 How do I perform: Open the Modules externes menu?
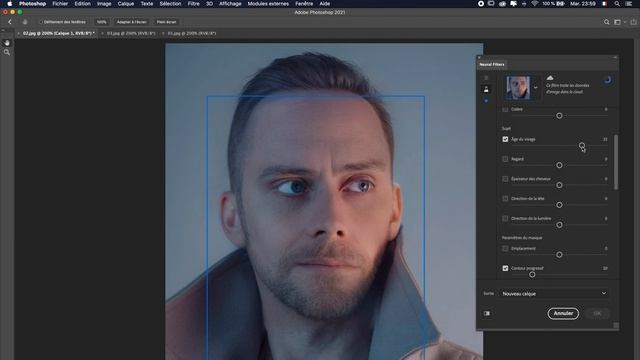[x=268, y=4]
